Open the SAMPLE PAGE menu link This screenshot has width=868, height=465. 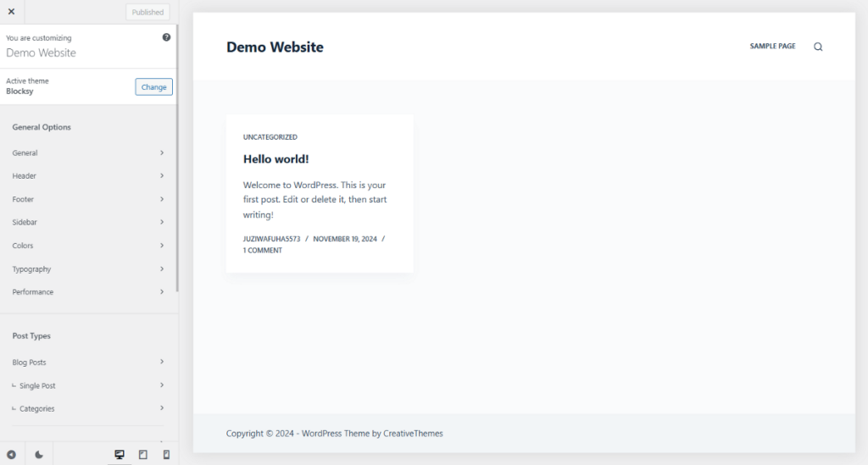pyautogui.click(x=772, y=47)
